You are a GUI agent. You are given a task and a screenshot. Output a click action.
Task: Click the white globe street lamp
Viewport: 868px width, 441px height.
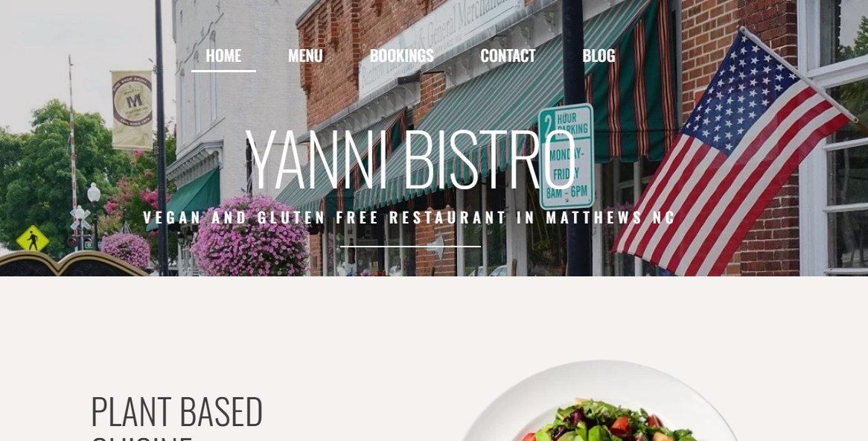pyautogui.click(x=94, y=194)
